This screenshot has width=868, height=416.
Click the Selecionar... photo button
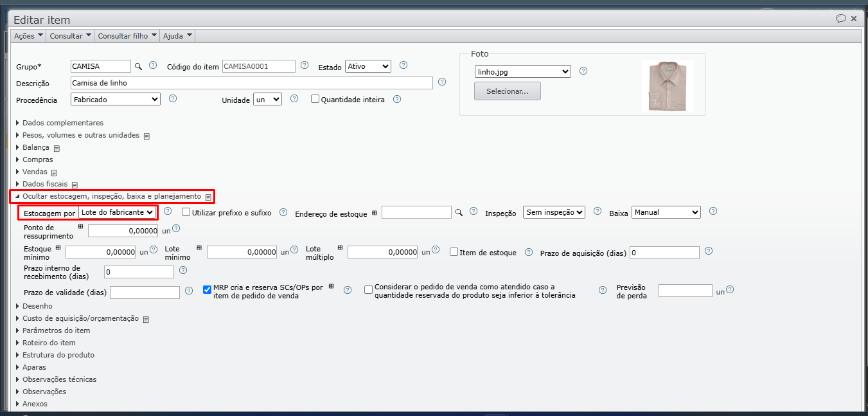click(508, 91)
